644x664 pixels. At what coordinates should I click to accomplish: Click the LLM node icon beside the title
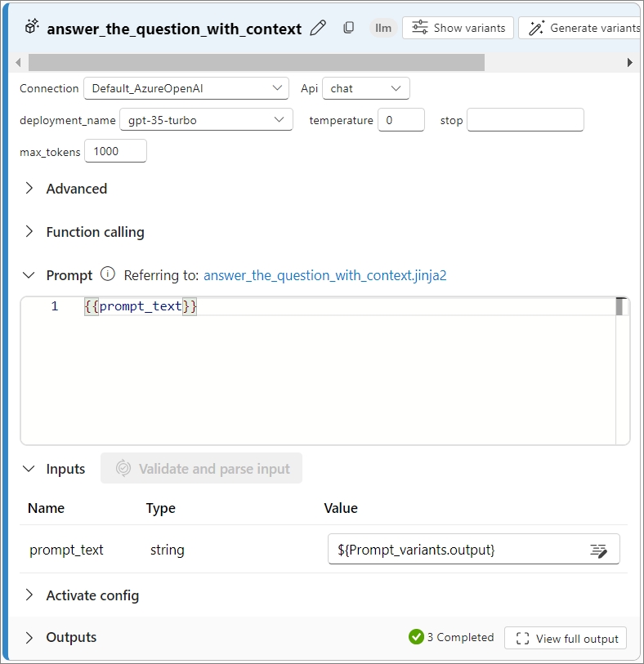point(32,27)
